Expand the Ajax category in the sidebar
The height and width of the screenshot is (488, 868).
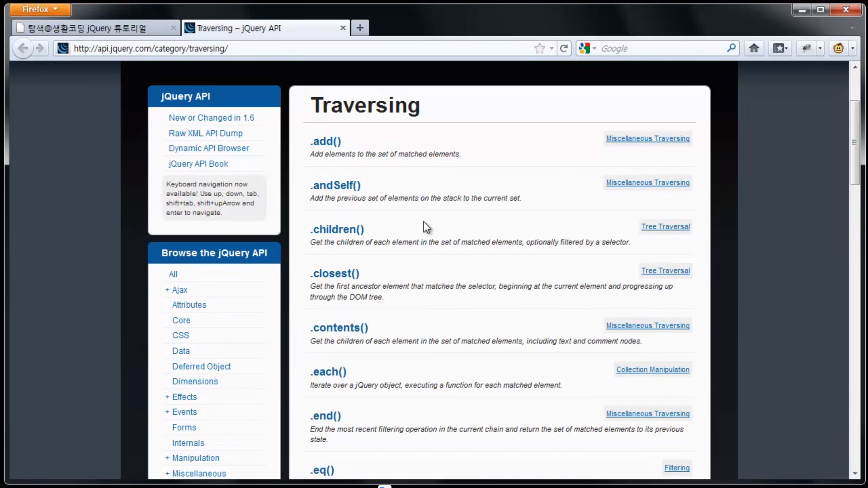coord(167,290)
